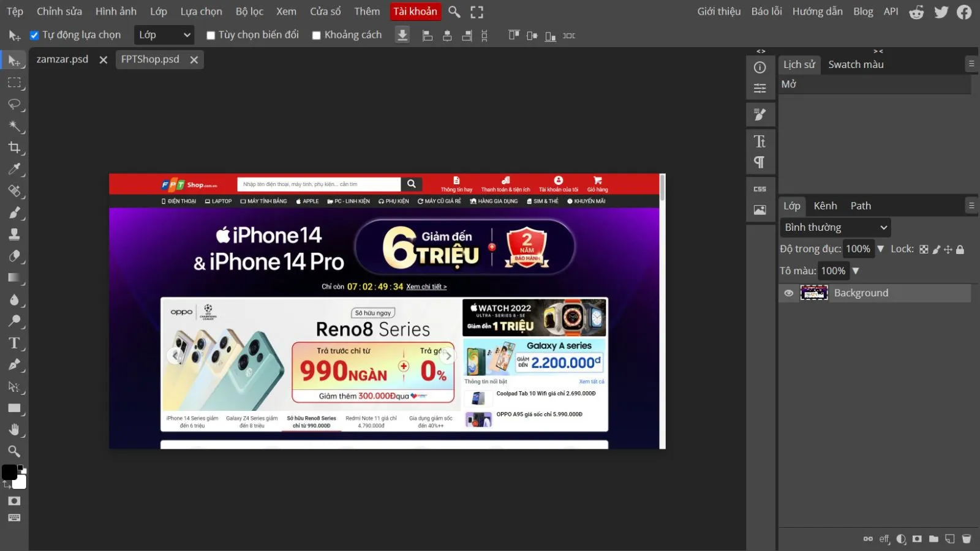Image resolution: width=980 pixels, height=551 pixels.
Task: Select the Crop tool
Action: point(14,148)
